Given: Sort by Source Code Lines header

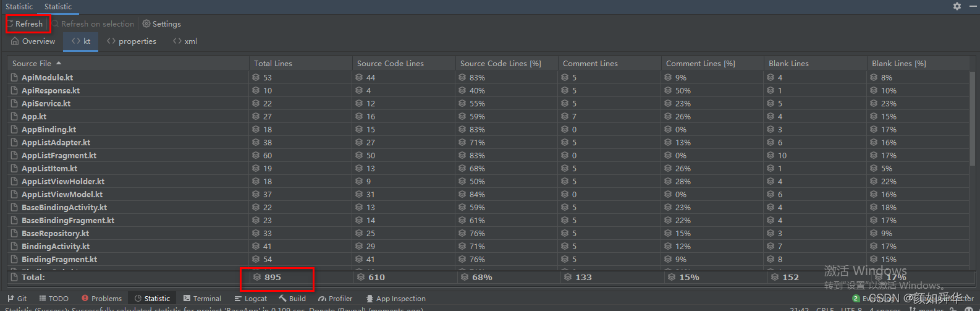Looking at the screenshot, I should (x=403, y=63).
